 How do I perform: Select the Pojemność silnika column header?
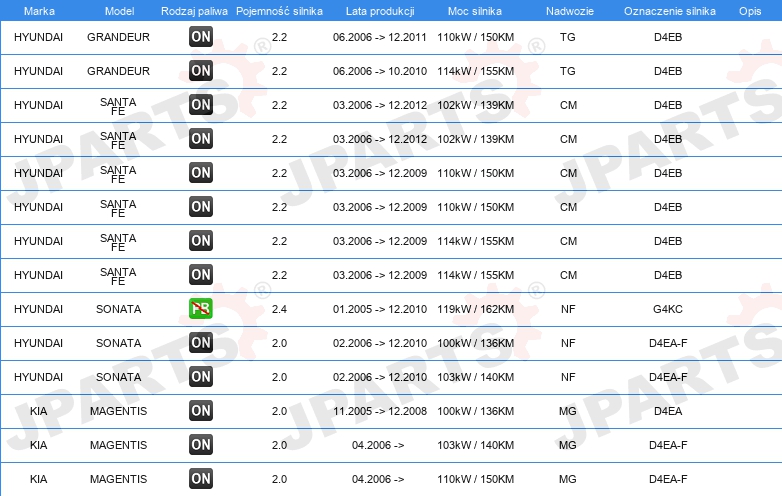pos(279,11)
